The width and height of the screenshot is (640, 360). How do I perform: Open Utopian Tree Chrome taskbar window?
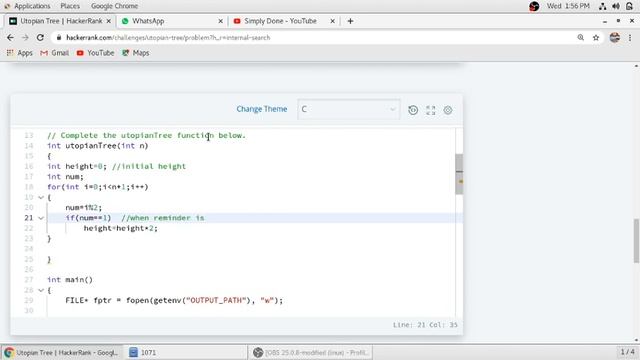[62, 352]
